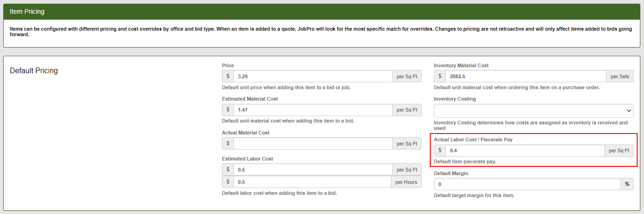Click the Estimated Material Cost field
This screenshot has height=214, width=644.
point(312,110)
